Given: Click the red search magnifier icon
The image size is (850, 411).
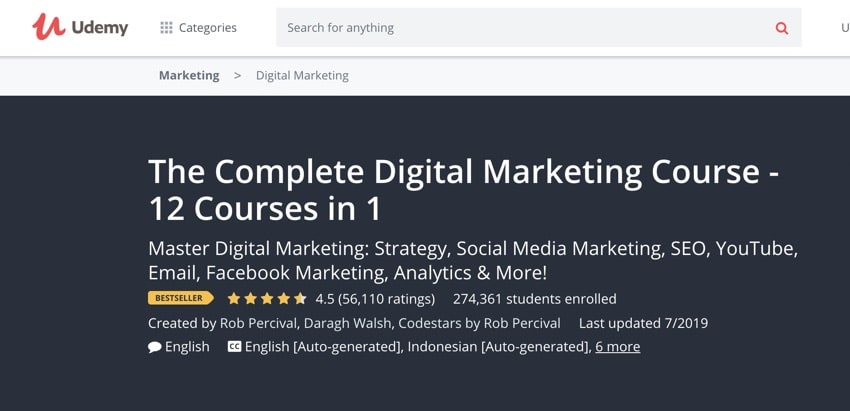Looking at the screenshot, I should point(782,28).
